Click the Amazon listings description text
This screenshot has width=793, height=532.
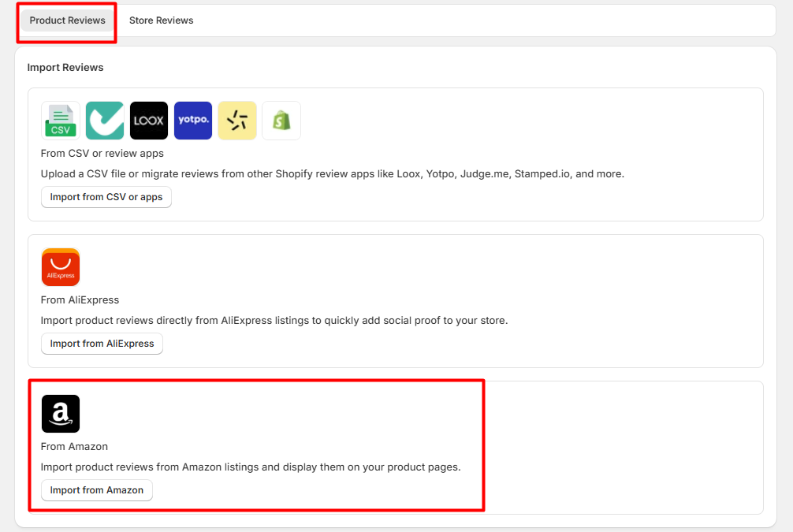pyautogui.click(x=251, y=467)
